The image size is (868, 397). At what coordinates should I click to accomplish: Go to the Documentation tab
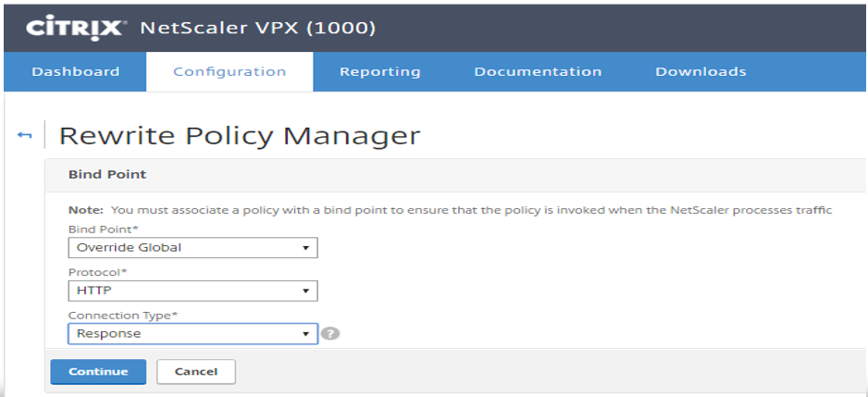click(x=538, y=72)
